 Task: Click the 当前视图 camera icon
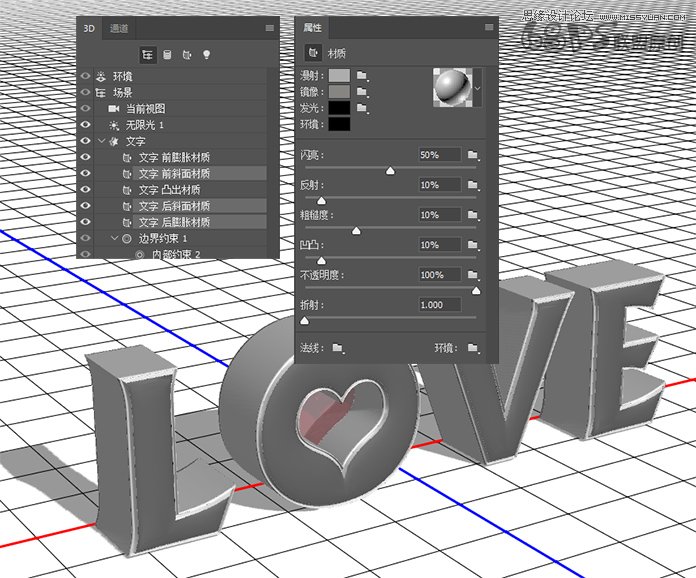tap(114, 109)
